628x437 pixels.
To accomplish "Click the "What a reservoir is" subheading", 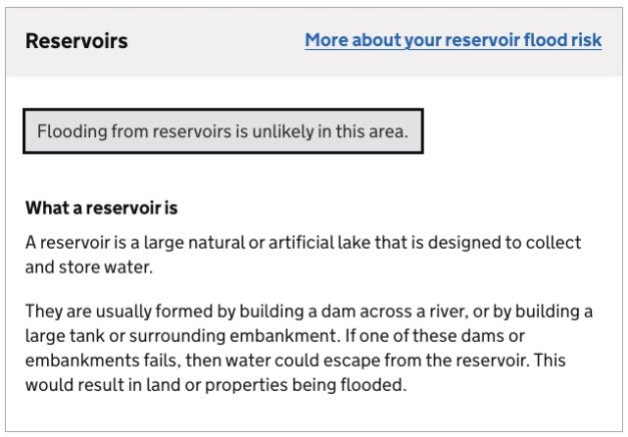I will click(x=100, y=209).
